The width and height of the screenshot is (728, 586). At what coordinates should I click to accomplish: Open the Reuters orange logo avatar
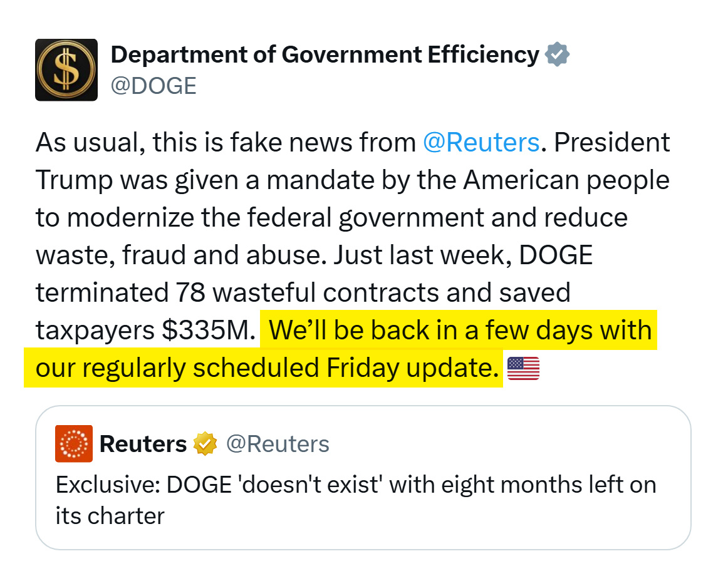[x=74, y=444]
